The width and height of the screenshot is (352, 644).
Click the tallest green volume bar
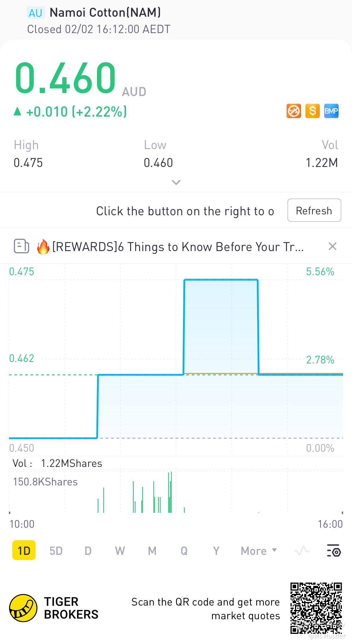click(171, 492)
